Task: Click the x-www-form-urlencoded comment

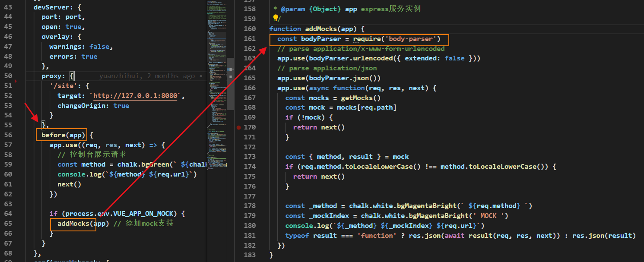Action: (361, 48)
